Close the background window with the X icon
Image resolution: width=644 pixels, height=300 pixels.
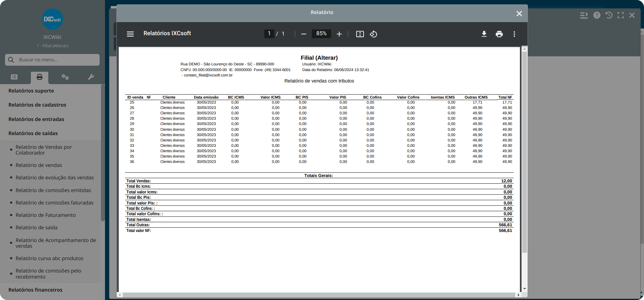(x=632, y=15)
